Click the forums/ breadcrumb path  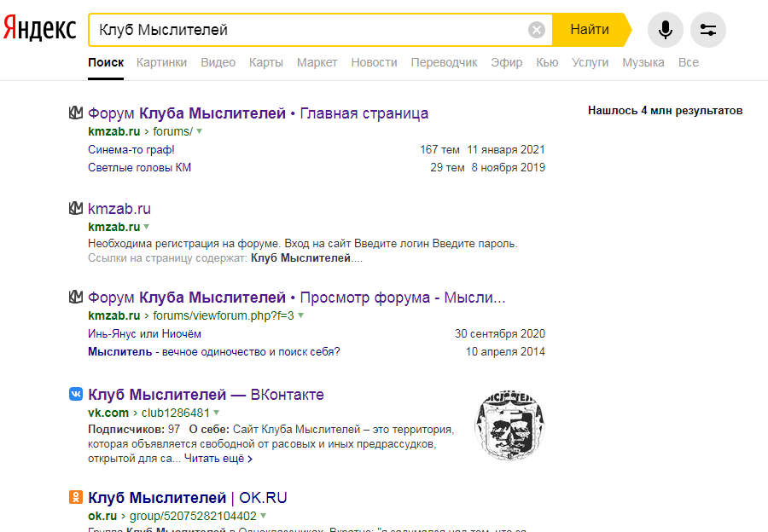tap(173, 131)
